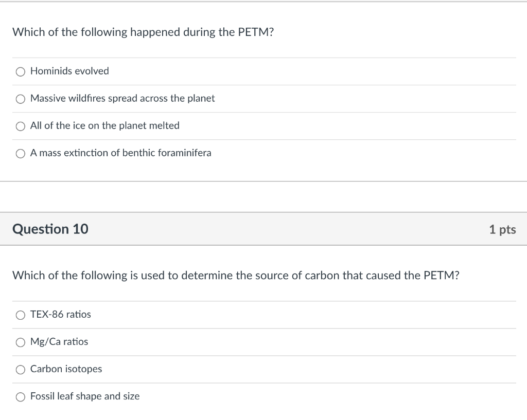Click the 'TEX-86 ratios' answer label text

tap(61, 314)
